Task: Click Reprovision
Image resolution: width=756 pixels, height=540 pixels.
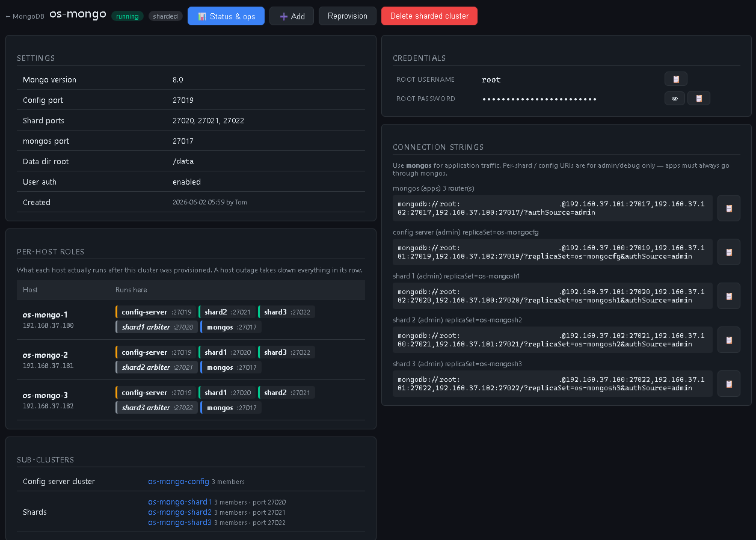Action: (x=348, y=16)
